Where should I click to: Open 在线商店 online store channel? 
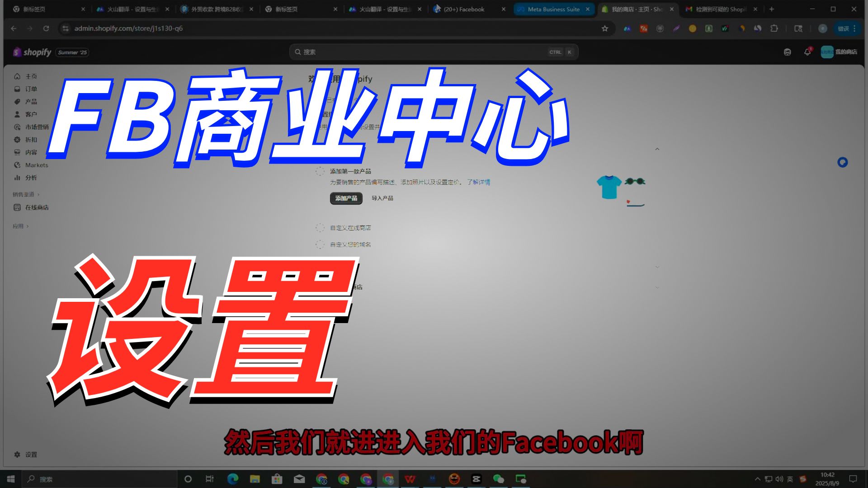pyautogui.click(x=31, y=207)
